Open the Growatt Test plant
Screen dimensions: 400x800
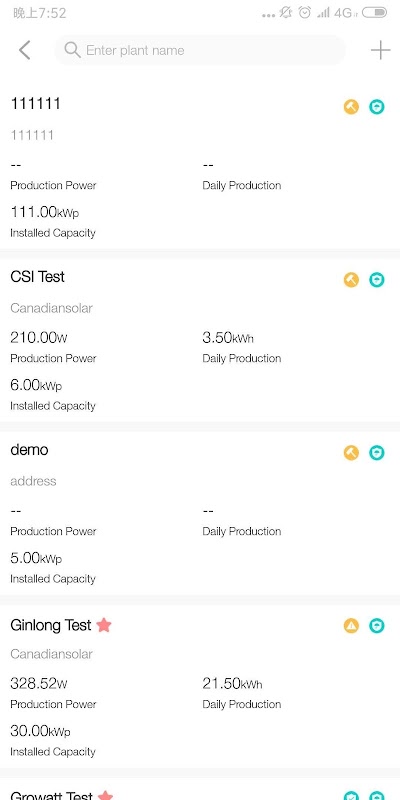click(200, 789)
